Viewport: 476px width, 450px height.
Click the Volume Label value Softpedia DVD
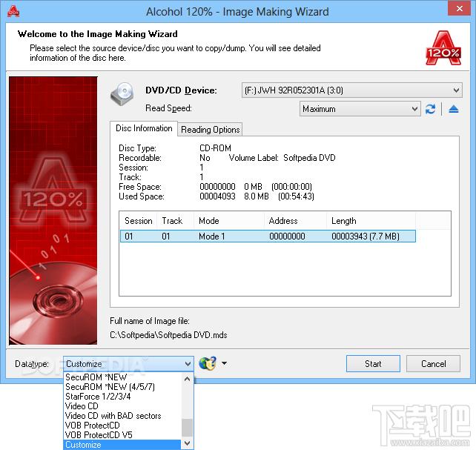(x=309, y=158)
